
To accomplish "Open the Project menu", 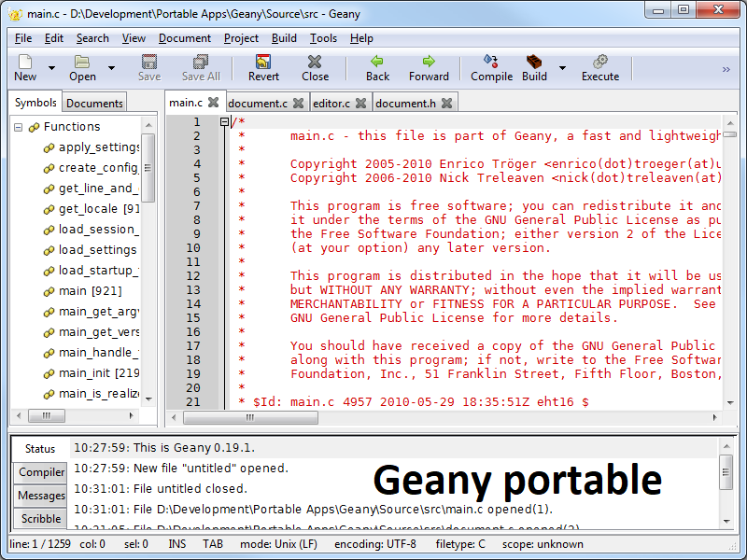I will [241, 38].
